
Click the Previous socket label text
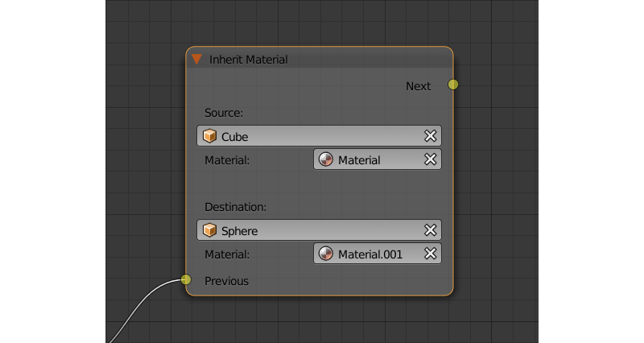click(226, 281)
